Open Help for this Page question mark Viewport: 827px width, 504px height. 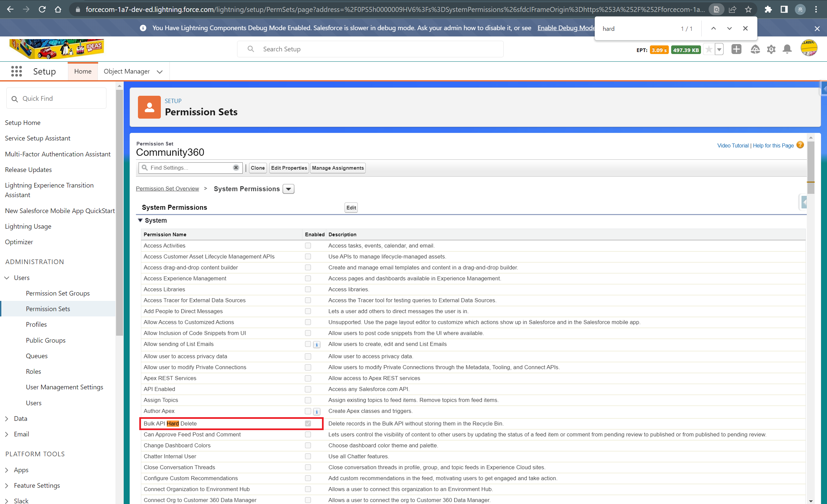point(800,145)
